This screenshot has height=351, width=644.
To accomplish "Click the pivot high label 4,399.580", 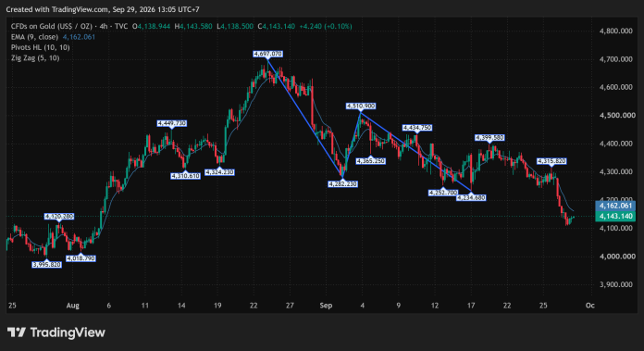I will 489,138.
